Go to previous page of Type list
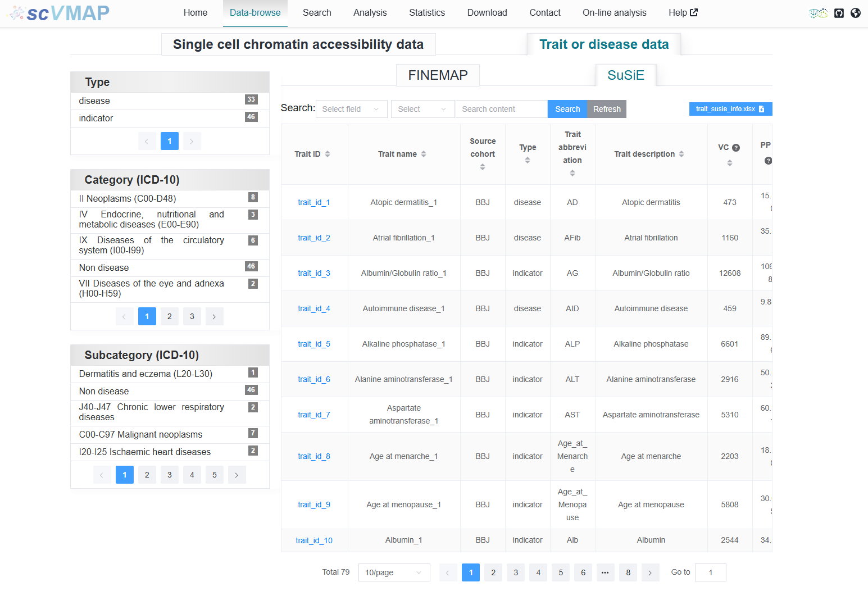Viewport: 868px width, 591px height. pos(147,141)
